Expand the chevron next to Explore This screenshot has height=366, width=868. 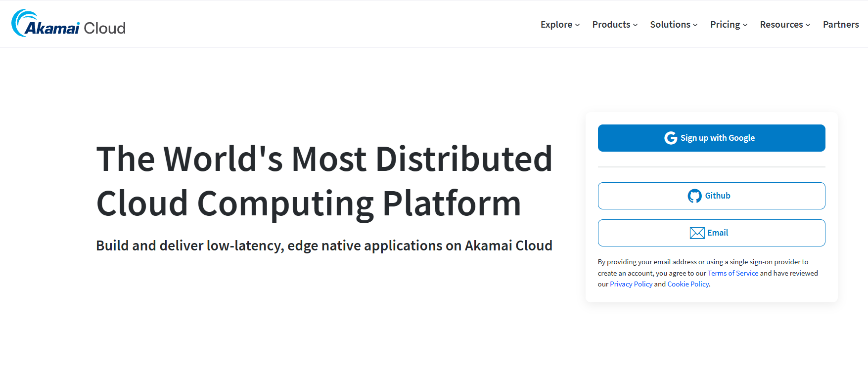point(577,25)
